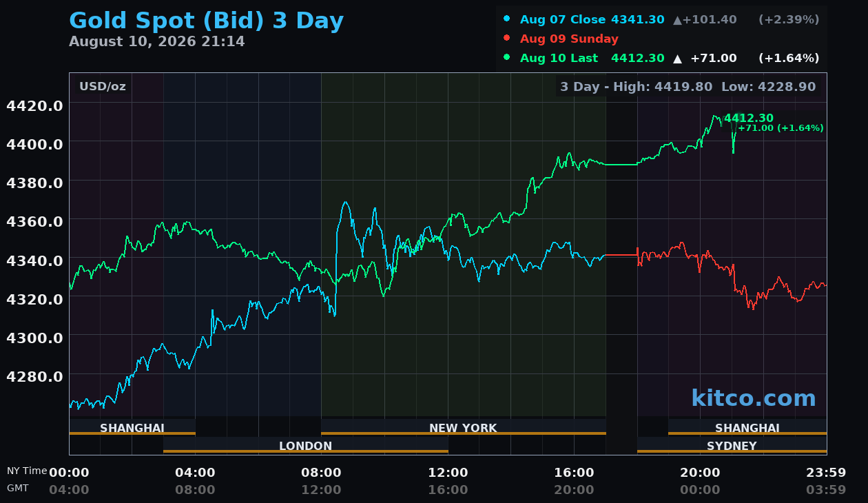Image resolution: width=868 pixels, height=503 pixels.
Task: Click the up triangle beside +71.00 in legend
Action: [678, 59]
